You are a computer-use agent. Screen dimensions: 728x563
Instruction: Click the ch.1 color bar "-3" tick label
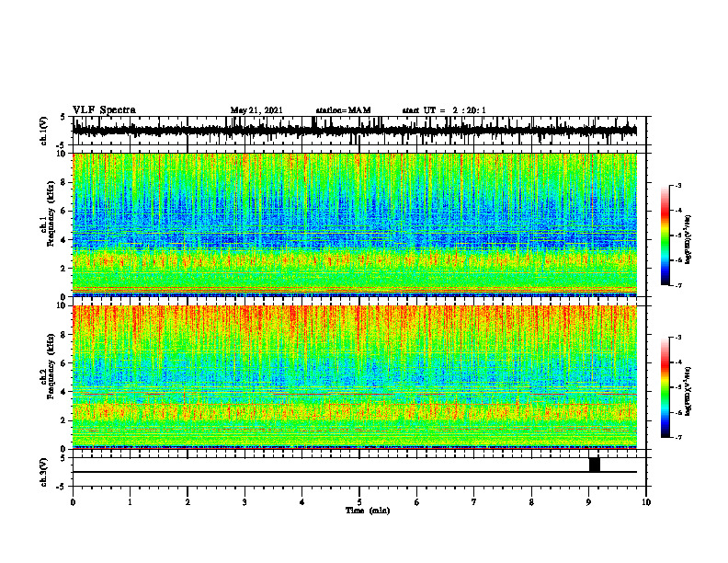click(x=678, y=186)
